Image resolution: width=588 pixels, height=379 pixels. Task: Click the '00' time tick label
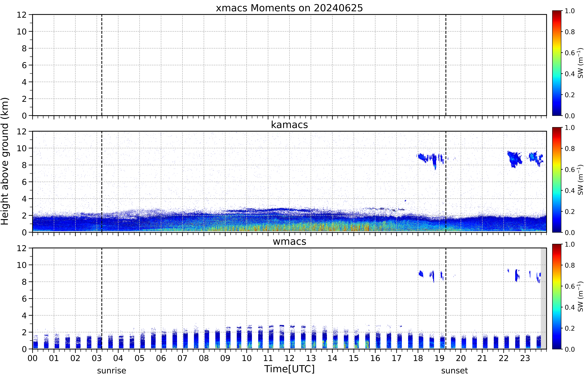32,358
